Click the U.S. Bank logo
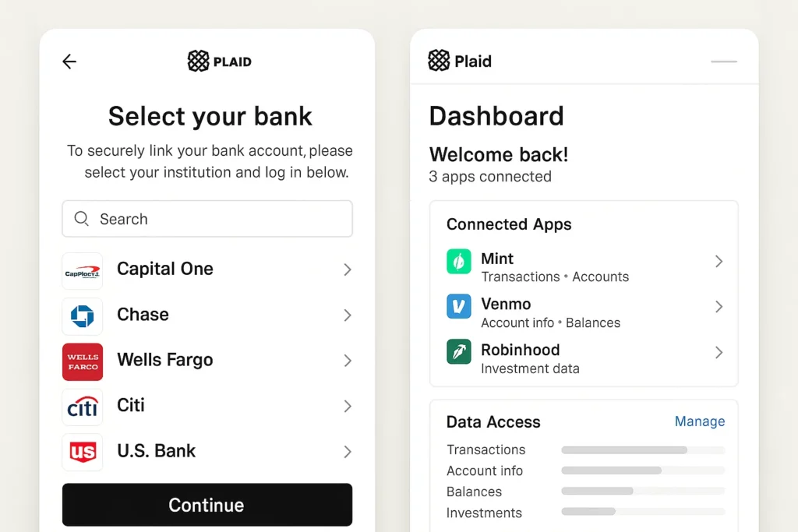The image size is (798, 532). pyautogui.click(x=82, y=452)
